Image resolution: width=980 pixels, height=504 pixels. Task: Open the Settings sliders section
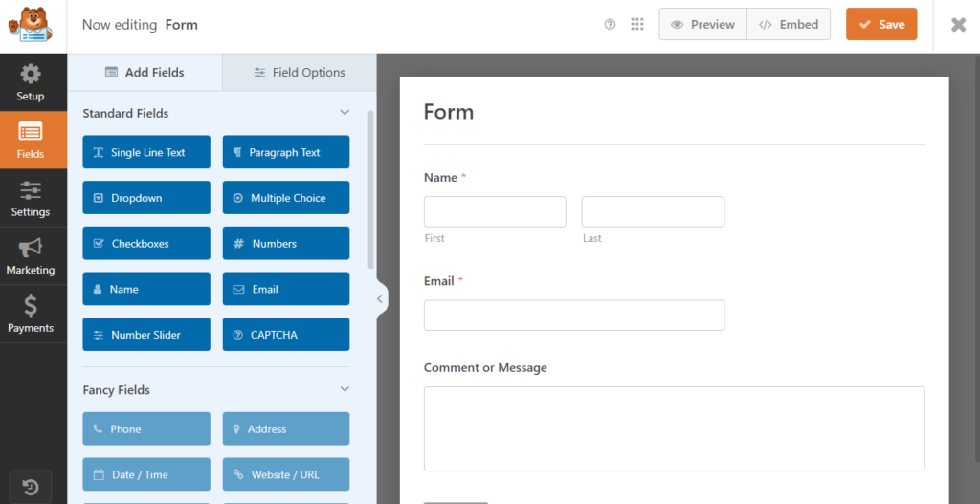pos(31,199)
